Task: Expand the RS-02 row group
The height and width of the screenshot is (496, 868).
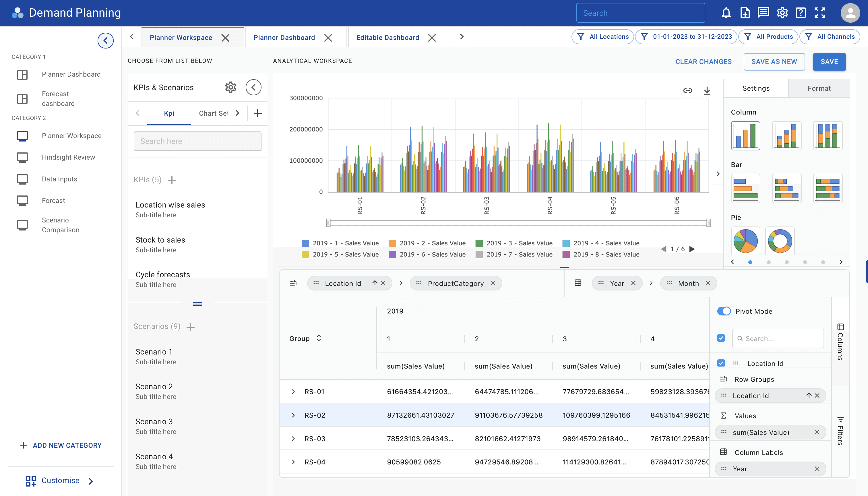Action: [293, 415]
